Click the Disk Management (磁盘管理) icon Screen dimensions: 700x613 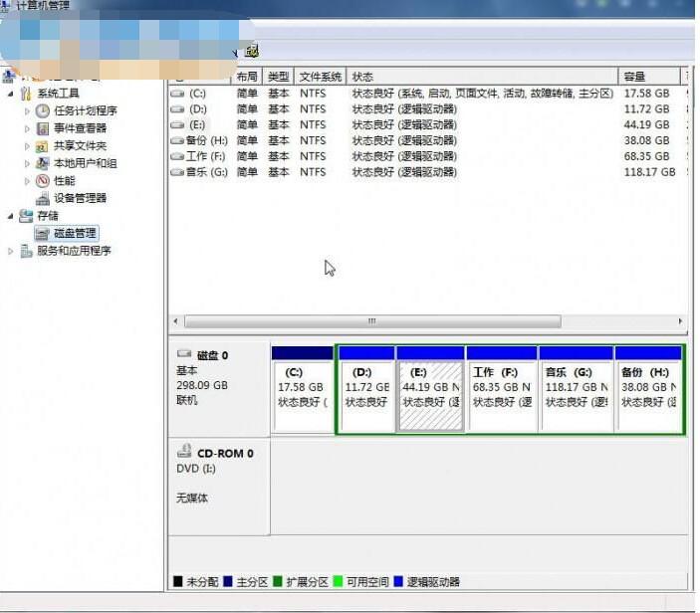(43, 233)
